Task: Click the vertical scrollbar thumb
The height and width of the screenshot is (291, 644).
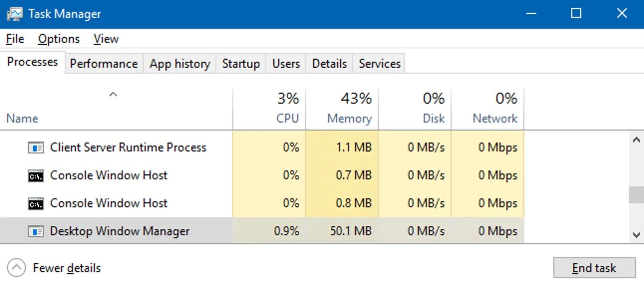Action: tap(636, 195)
